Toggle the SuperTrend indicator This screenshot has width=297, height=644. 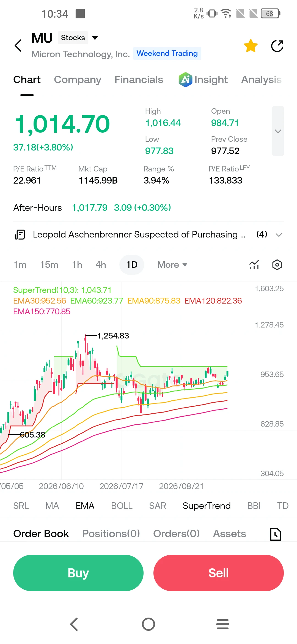(x=207, y=506)
